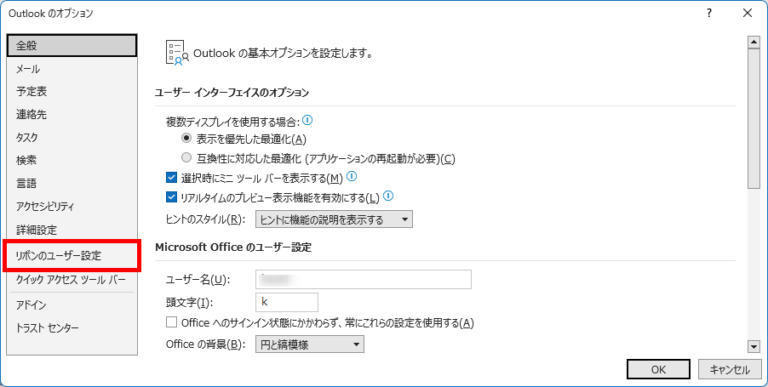Select 表示を優先した最適化 radio button
This screenshot has height=387, width=768.
(x=186, y=139)
